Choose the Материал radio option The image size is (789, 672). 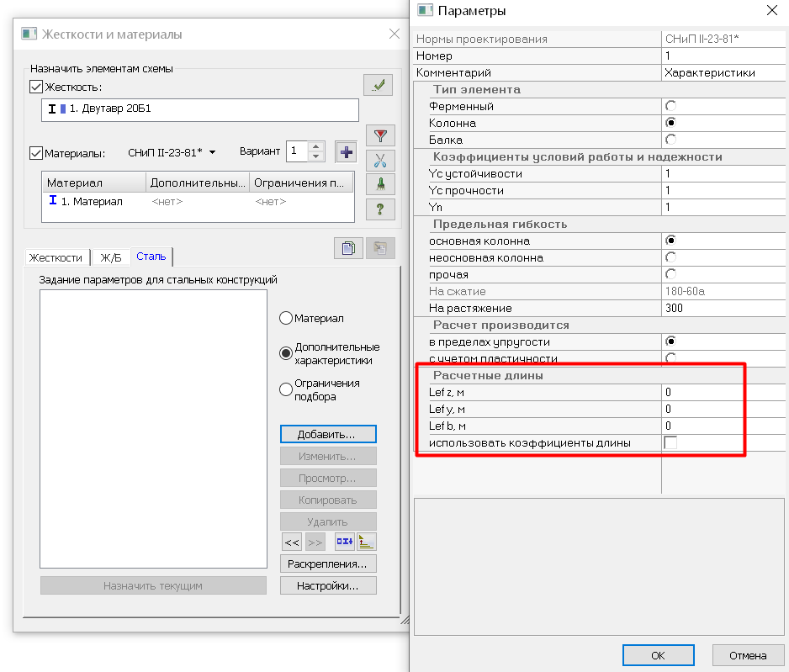pyautogui.click(x=286, y=319)
